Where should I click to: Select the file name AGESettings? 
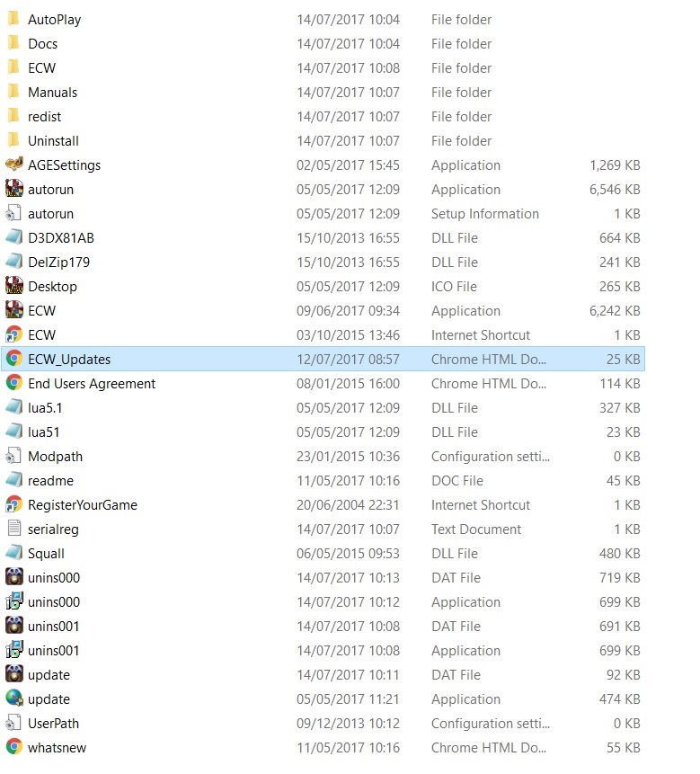(64, 165)
